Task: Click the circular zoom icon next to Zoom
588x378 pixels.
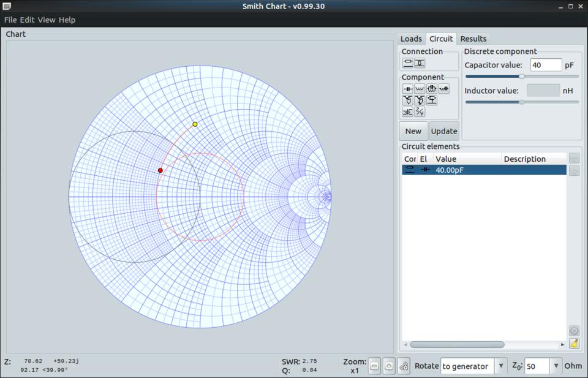Action: click(x=389, y=366)
